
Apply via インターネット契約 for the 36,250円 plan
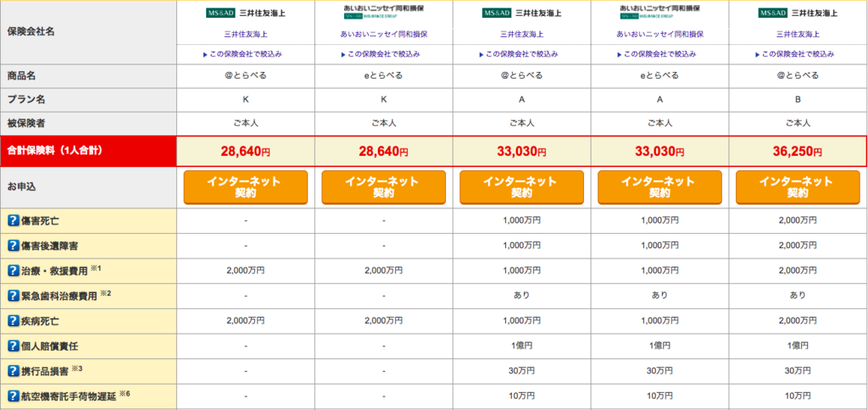(798, 187)
